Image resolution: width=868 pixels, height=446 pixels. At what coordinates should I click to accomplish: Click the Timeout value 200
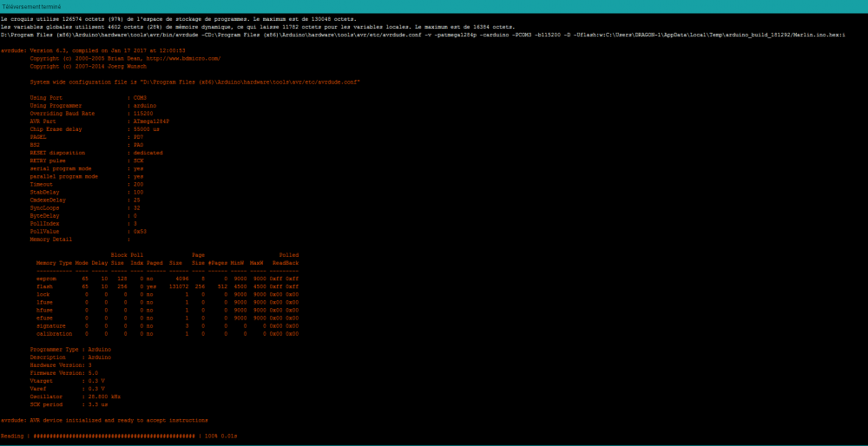[138, 184]
